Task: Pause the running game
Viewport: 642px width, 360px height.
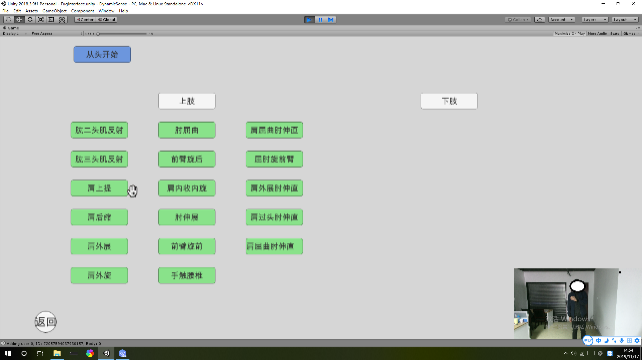Action: (320, 19)
